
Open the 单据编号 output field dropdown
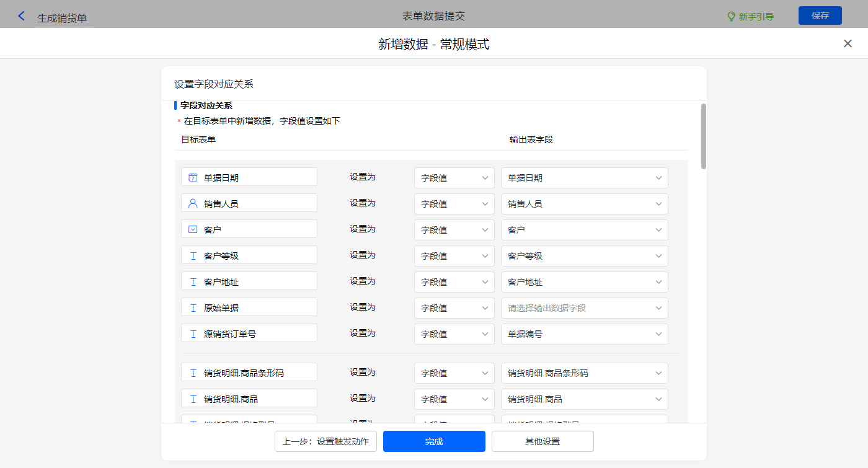coord(584,334)
